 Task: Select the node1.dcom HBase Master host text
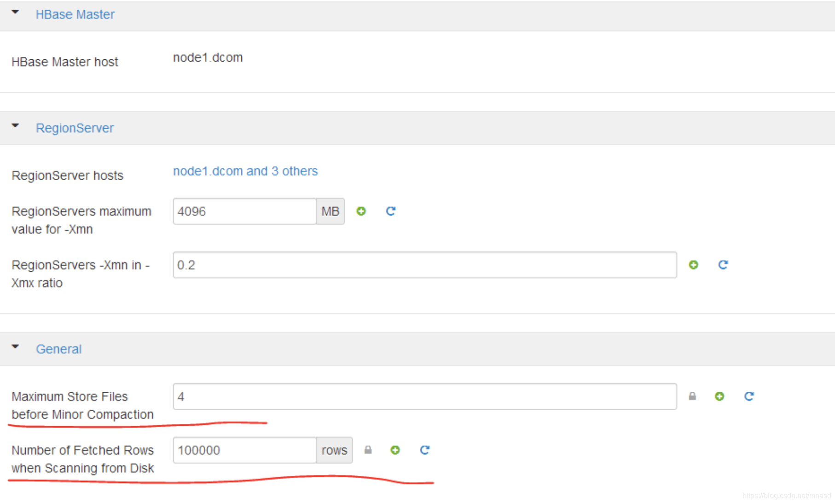coord(208,57)
